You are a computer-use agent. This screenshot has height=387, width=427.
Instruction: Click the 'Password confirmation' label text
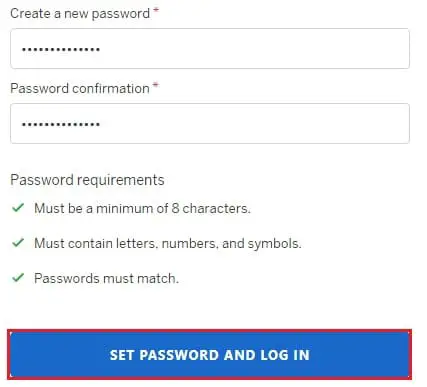tap(80, 88)
